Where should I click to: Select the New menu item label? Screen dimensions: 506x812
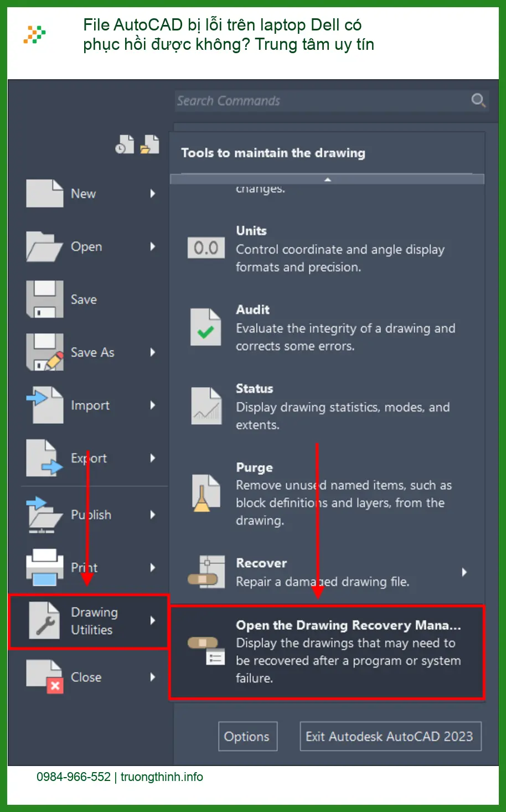click(83, 193)
